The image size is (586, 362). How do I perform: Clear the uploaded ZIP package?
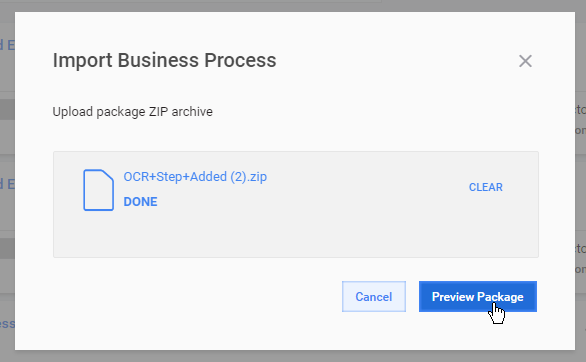pos(485,187)
